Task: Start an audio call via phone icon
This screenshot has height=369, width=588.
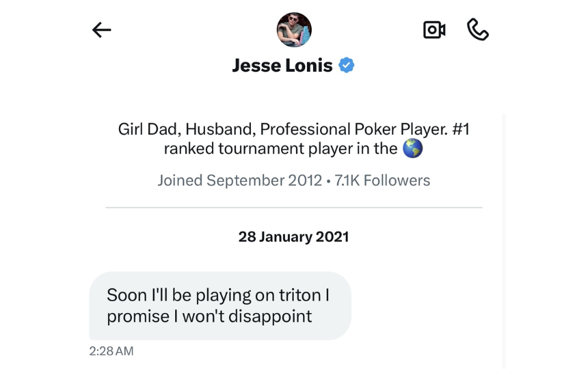Action: 478,29
